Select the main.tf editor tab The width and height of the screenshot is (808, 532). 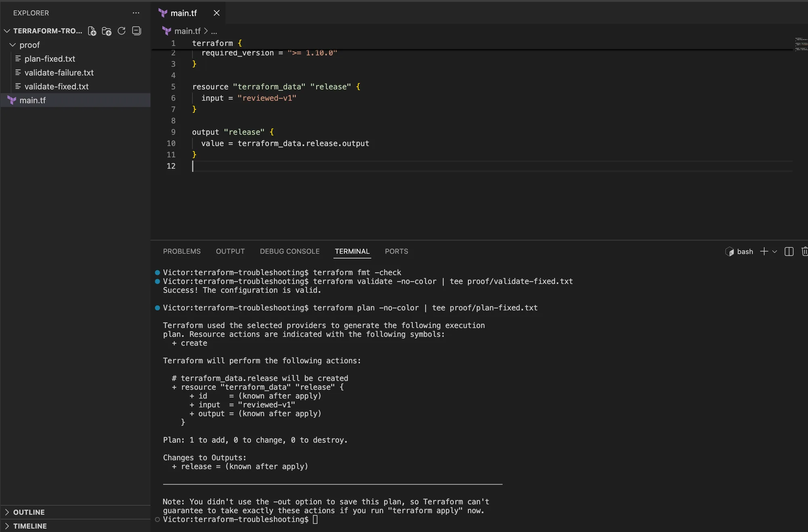pyautogui.click(x=188, y=13)
